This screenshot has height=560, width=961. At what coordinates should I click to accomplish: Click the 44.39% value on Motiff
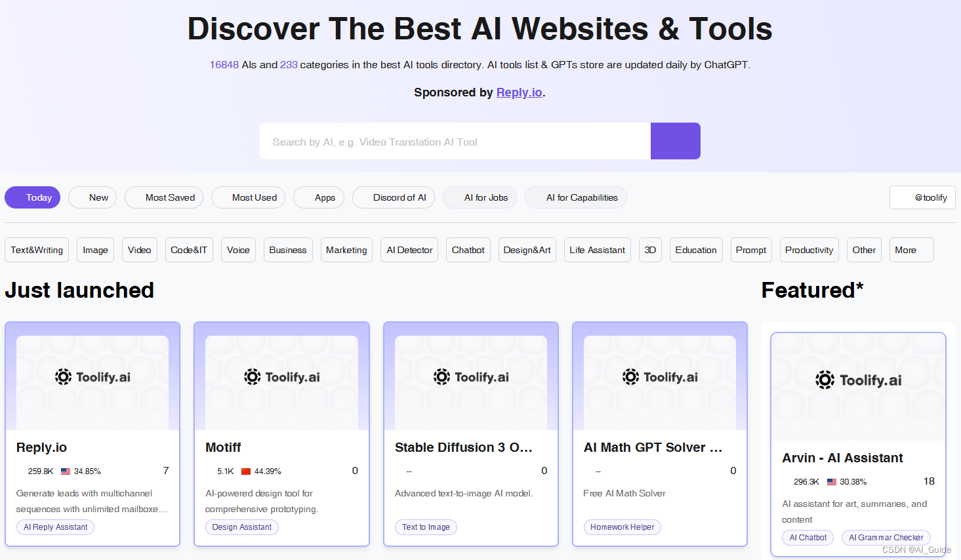click(268, 471)
